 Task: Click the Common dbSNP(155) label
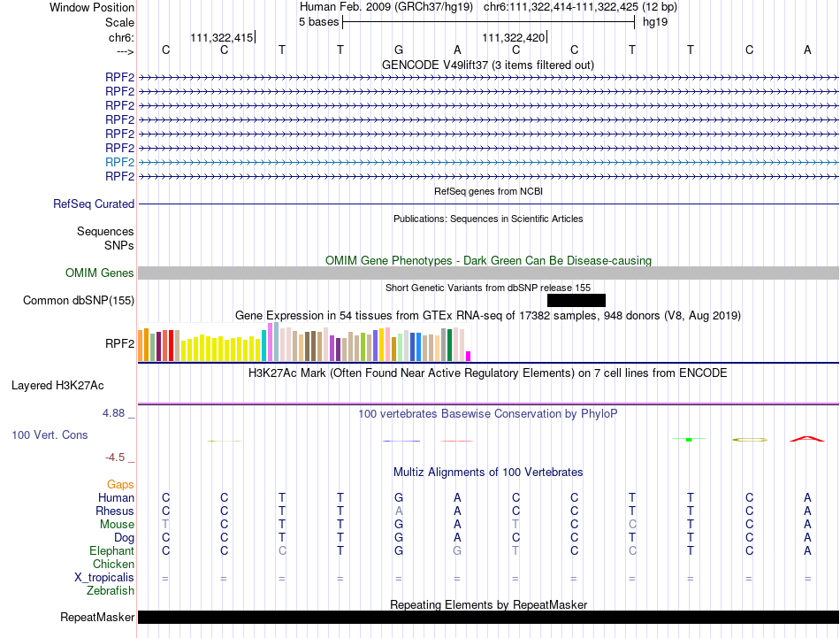pyautogui.click(x=78, y=300)
